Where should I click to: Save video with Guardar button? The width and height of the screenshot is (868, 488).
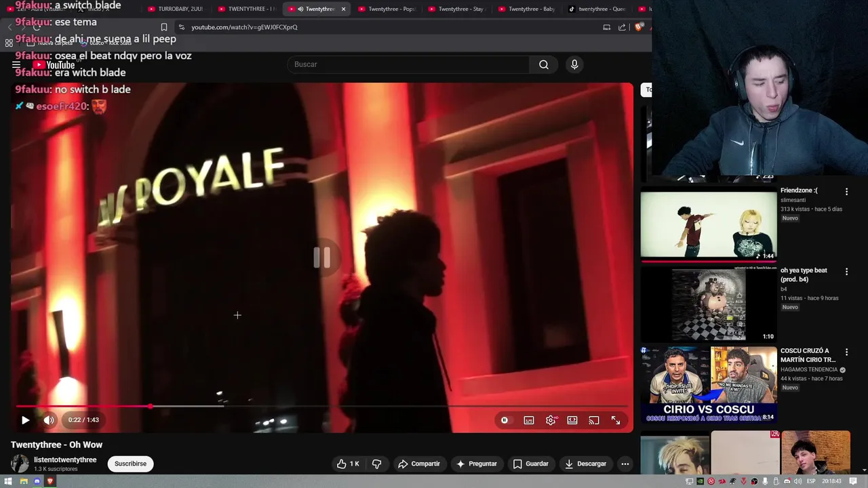[x=530, y=464]
